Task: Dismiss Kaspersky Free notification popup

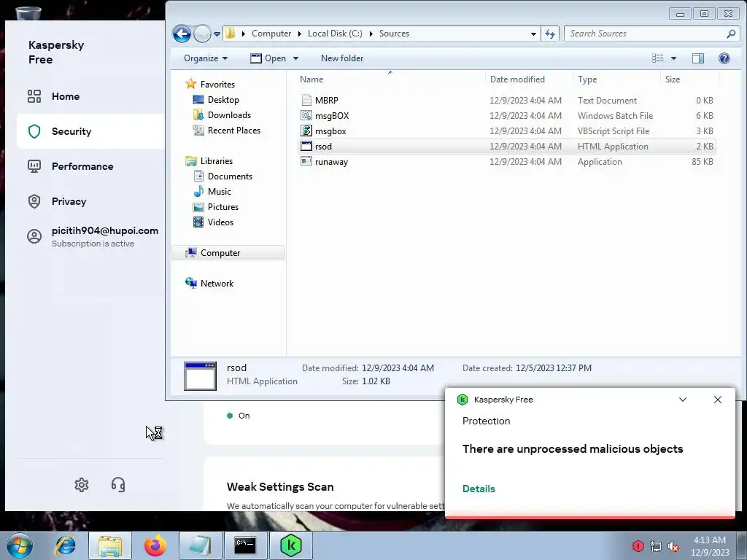Action: tap(718, 400)
